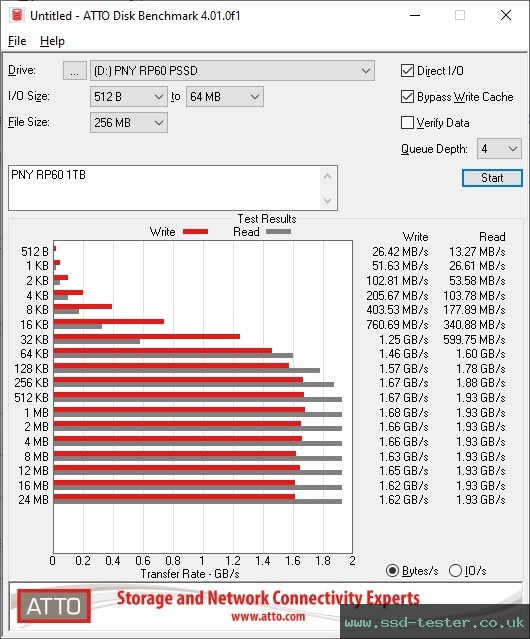The height and width of the screenshot is (639, 530).
Task: Click the 1 KB write value 51.63 MB/s
Action: (400, 266)
